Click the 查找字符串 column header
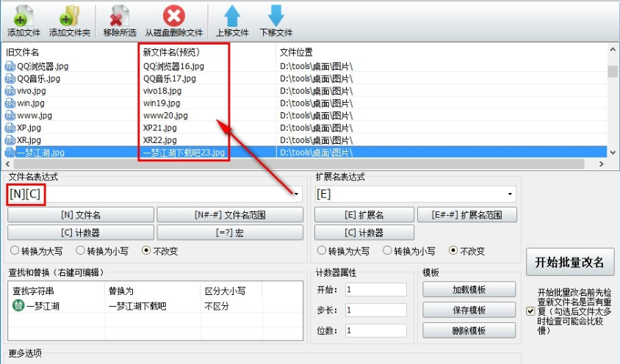 (33, 291)
